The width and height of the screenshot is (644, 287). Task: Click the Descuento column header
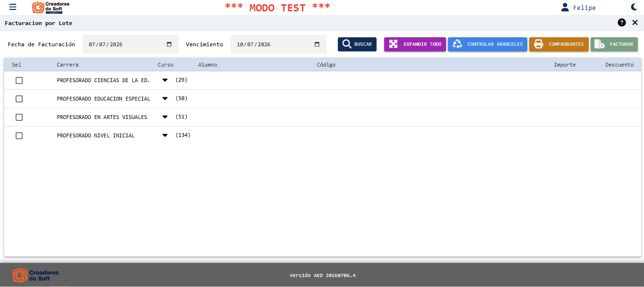coord(619,65)
